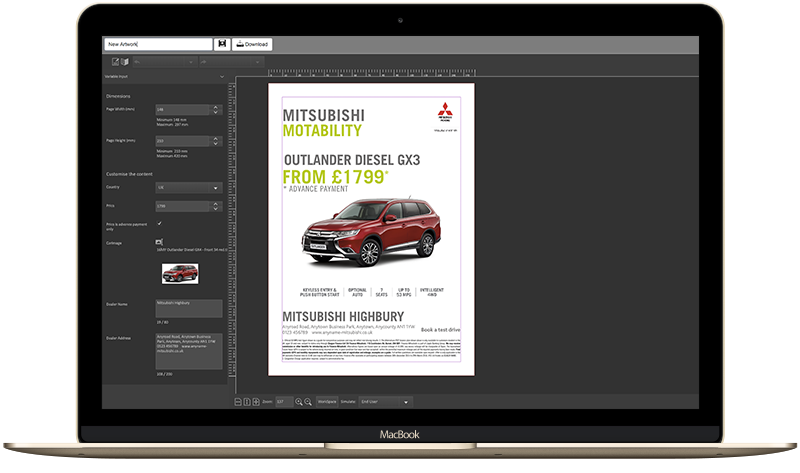Click the red Outlander car thumbnail
The image size is (800, 473).
(180, 273)
